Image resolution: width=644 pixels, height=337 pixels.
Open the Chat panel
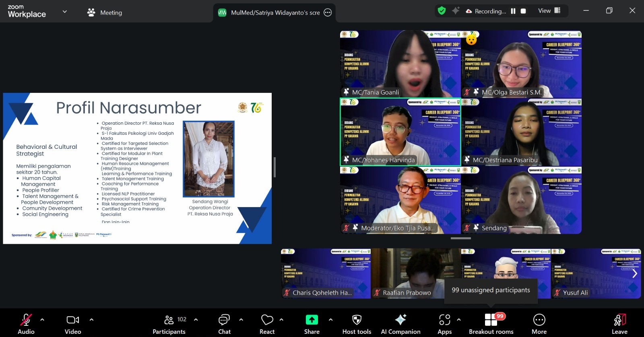pyautogui.click(x=224, y=323)
